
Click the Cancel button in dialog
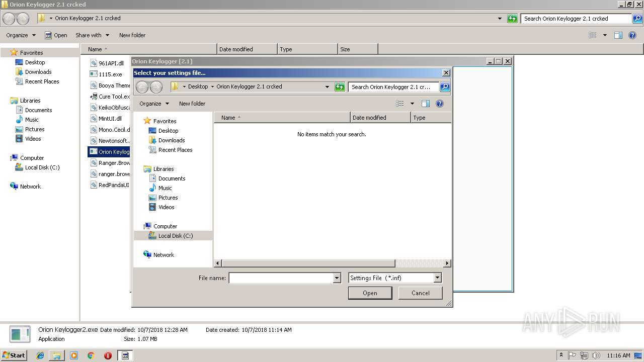(421, 293)
